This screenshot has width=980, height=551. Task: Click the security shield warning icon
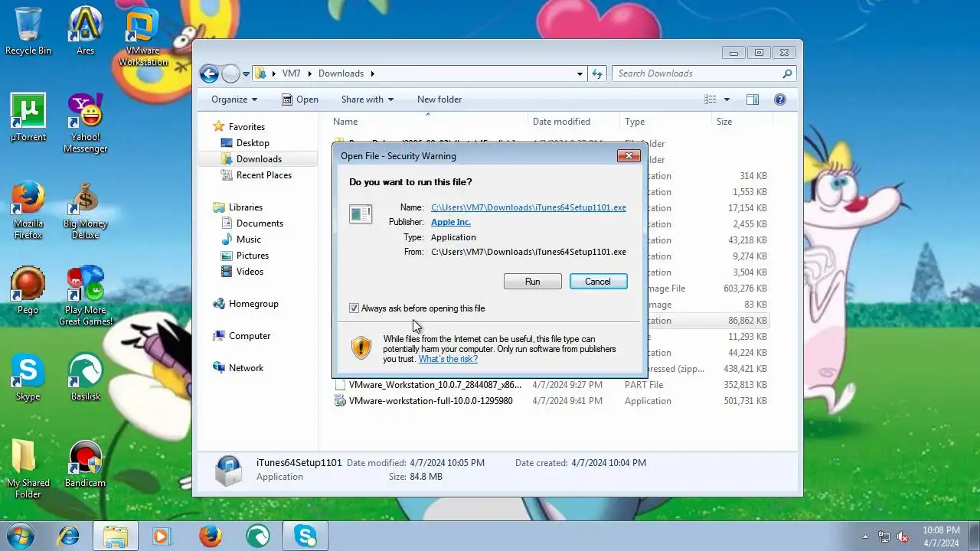(x=361, y=348)
